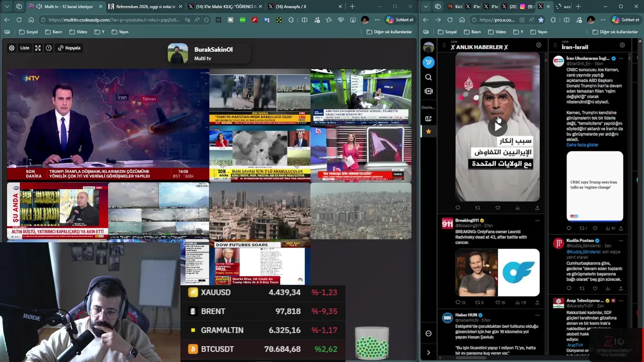
Task: Expand X Pro sidebar arrow
Action: [x=428, y=352]
